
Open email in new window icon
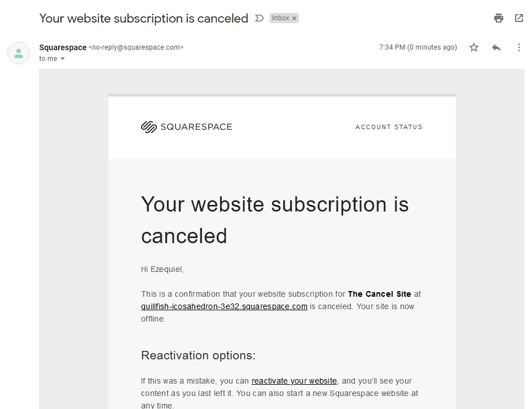519,18
